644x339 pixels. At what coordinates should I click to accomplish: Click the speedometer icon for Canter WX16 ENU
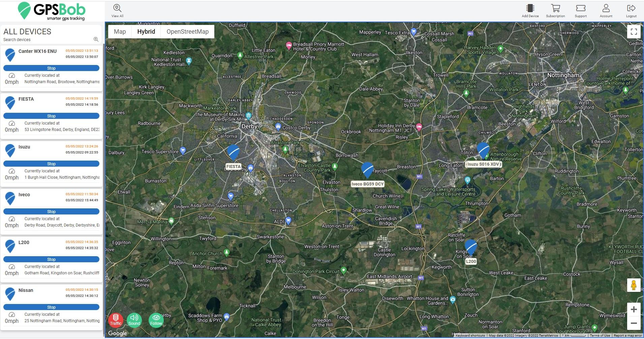point(12,76)
